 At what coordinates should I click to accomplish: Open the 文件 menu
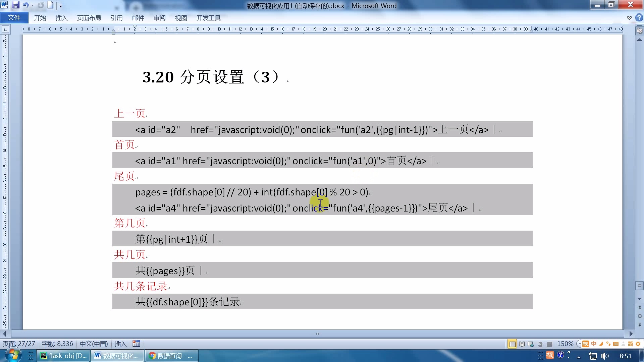click(x=14, y=17)
